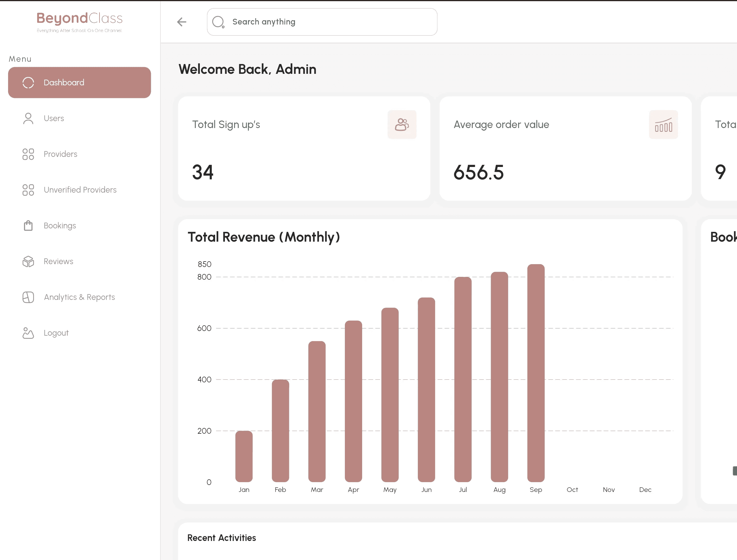This screenshot has height=560, width=737.
Task: Click Logout text in sidebar
Action: (x=56, y=333)
